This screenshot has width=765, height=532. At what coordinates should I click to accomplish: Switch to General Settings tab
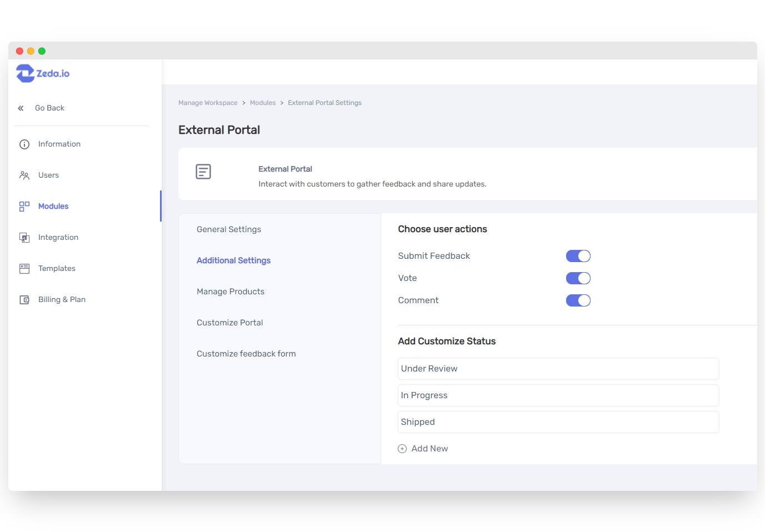(228, 229)
